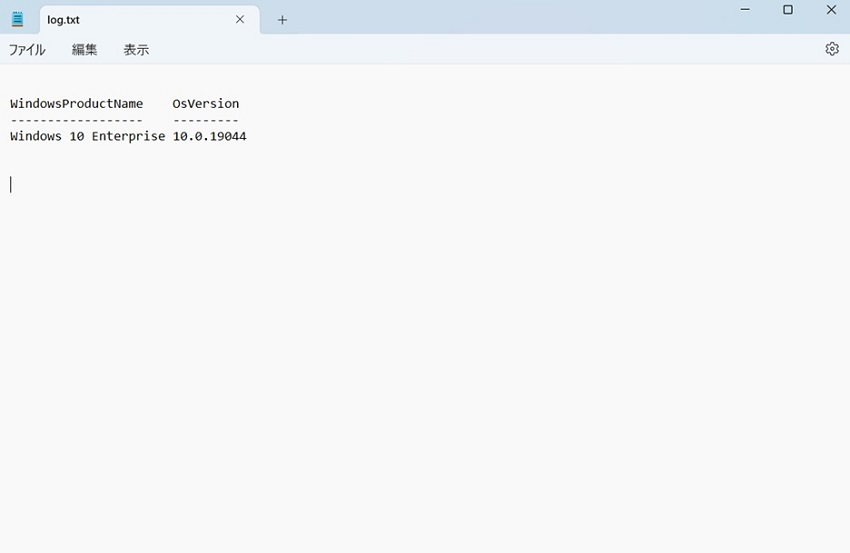Close the Notepad window
The height and width of the screenshot is (553, 850).
(830, 10)
